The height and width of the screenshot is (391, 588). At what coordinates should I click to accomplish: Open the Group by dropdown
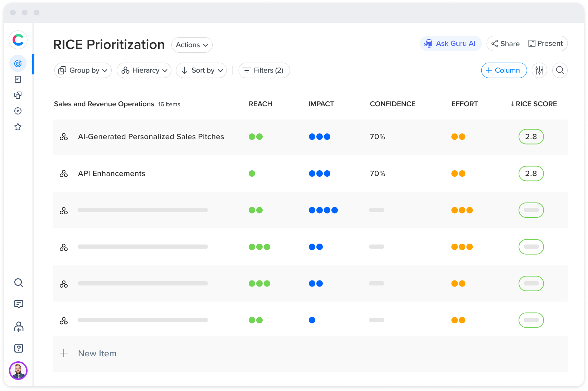coord(83,70)
